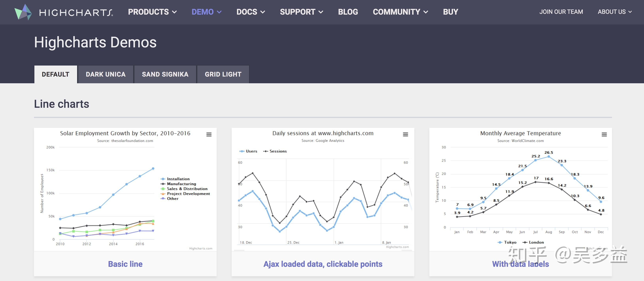644x281 pixels.
Task: Expand the Community dropdown chevron
Action: click(426, 12)
